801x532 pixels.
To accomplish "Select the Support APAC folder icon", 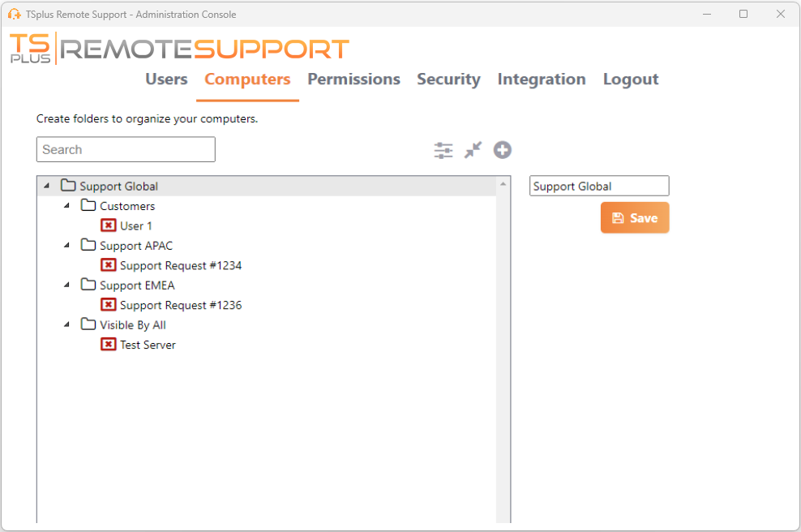I will point(89,245).
